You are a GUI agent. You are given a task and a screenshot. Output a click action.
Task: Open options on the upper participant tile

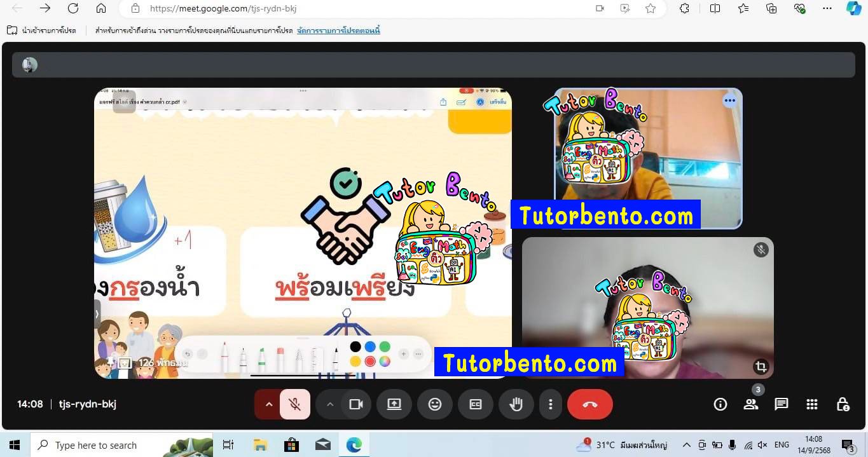pyautogui.click(x=729, y=100)
